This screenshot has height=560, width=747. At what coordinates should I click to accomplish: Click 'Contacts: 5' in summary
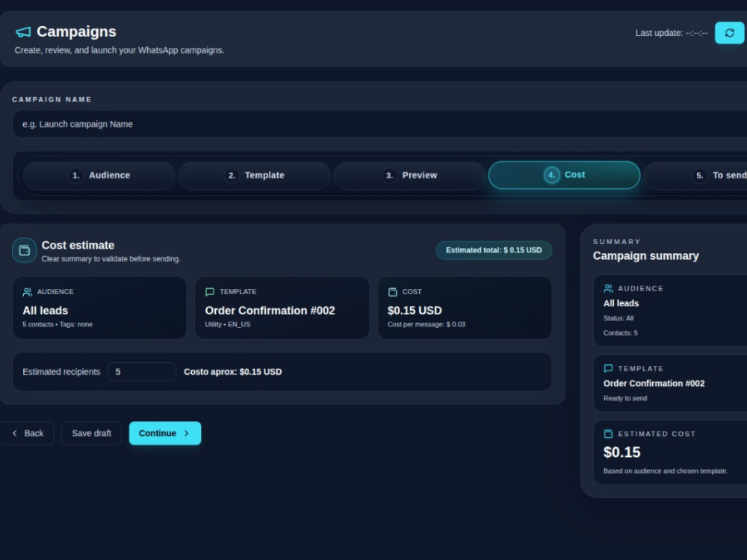pos(620,333)
